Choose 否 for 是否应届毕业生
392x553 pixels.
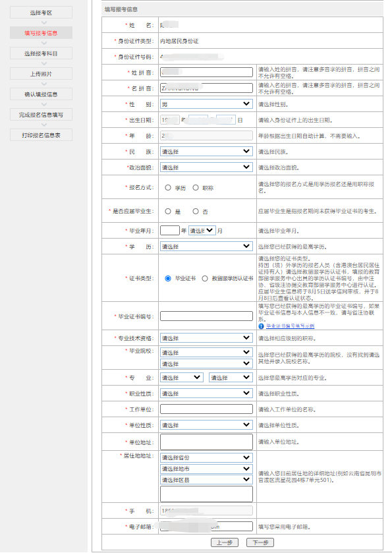[x=196, y=212]
